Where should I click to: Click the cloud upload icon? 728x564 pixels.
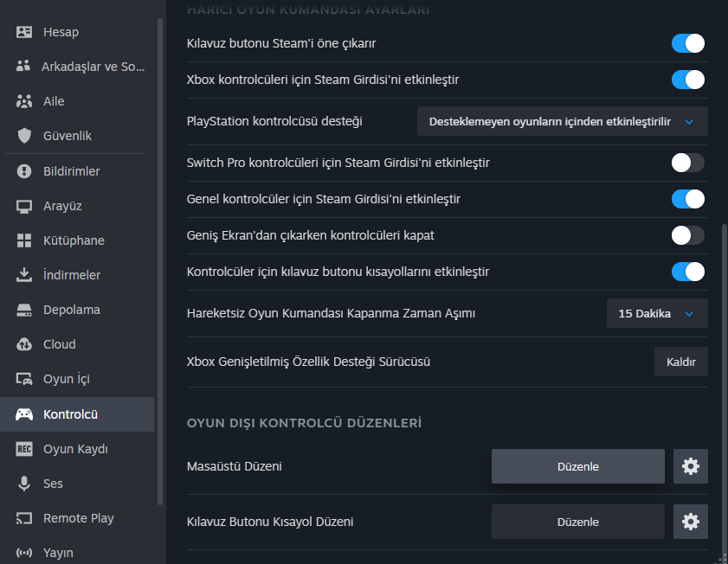(x=24, y=344)
